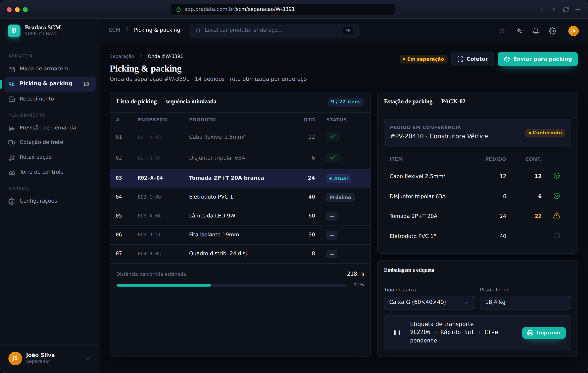This screenshot has height=373, width=588.
Task: Select the Eletroduto PVC 1" picking row
Action: (240, 197)
